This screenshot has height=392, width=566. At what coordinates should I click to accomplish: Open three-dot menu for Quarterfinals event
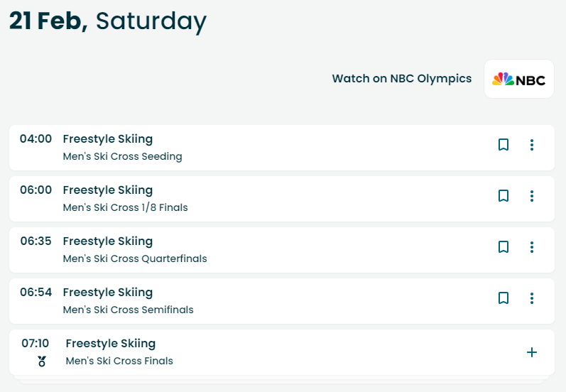(x=532, y=247)
